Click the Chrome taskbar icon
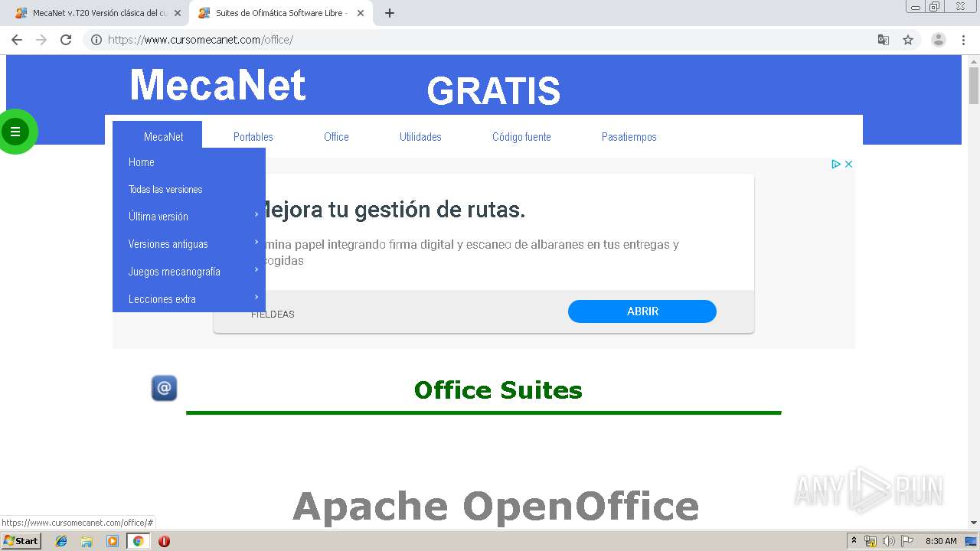Screen dimensions: 980x551 point(139,541)
